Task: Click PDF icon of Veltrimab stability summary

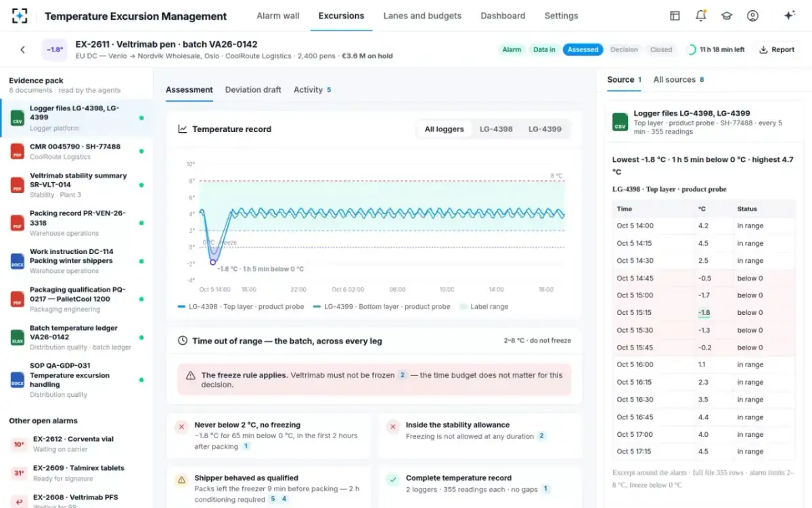Action: (x=17, y=185)
